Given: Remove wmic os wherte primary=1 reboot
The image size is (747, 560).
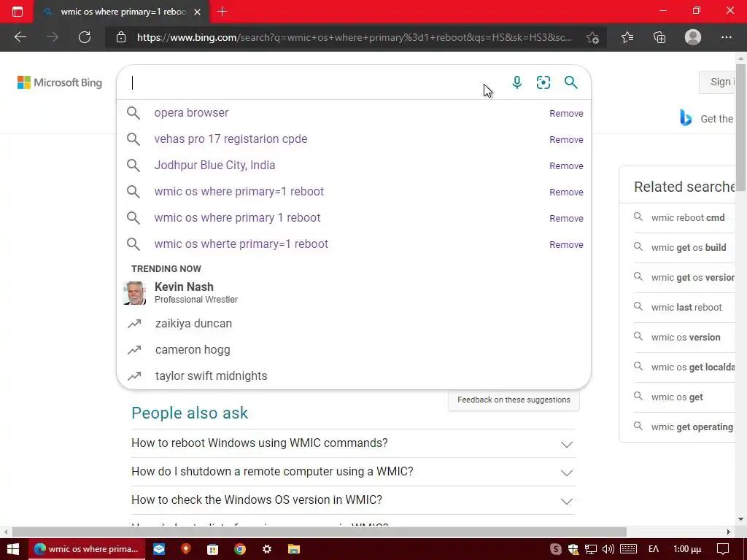Looking at the screenshot, I should [566, 244].
